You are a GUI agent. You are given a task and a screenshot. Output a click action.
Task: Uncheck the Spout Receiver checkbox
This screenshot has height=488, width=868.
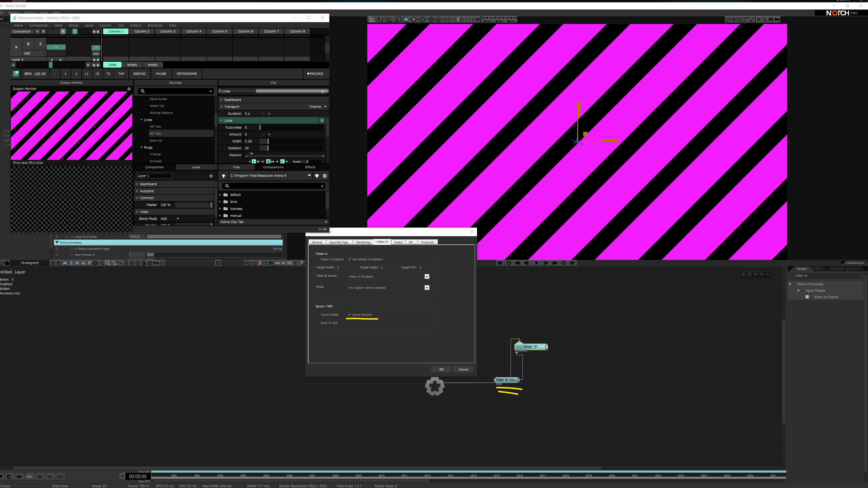click(349, 315)
